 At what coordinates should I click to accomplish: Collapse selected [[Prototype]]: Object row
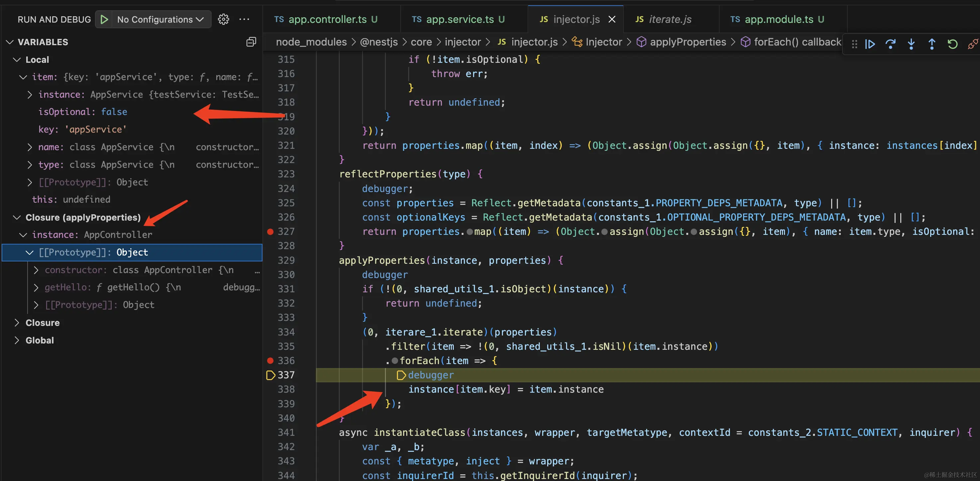click(30, 252)
